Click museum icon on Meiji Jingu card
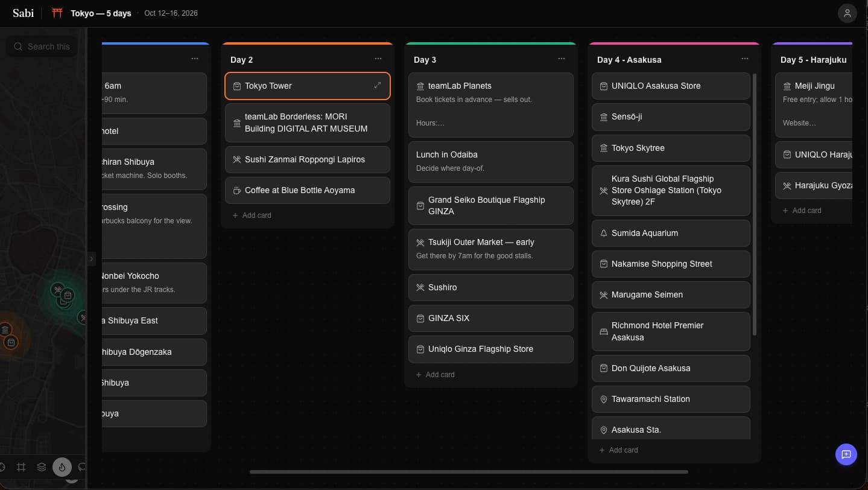The height and width of the screenshot is (490, 868). [x=787, y=86]
